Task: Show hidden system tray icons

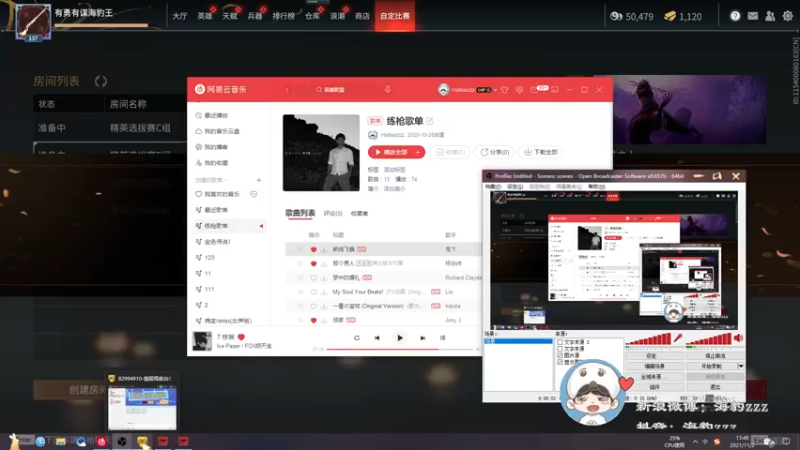Action: (695, 442)
